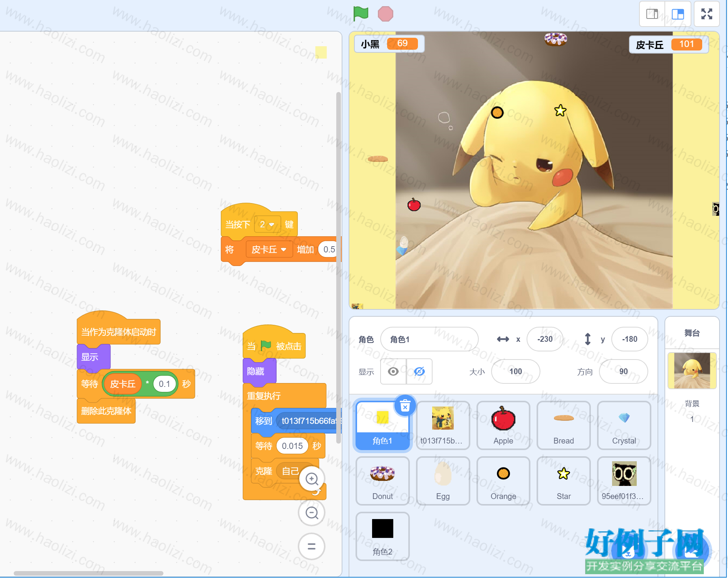Image resolution: width=728 pixels, height=578 pixels.
Task: Click the 当作为克隆体启动时 hat block
Action: pyautogui.click(x=119, y=331)
